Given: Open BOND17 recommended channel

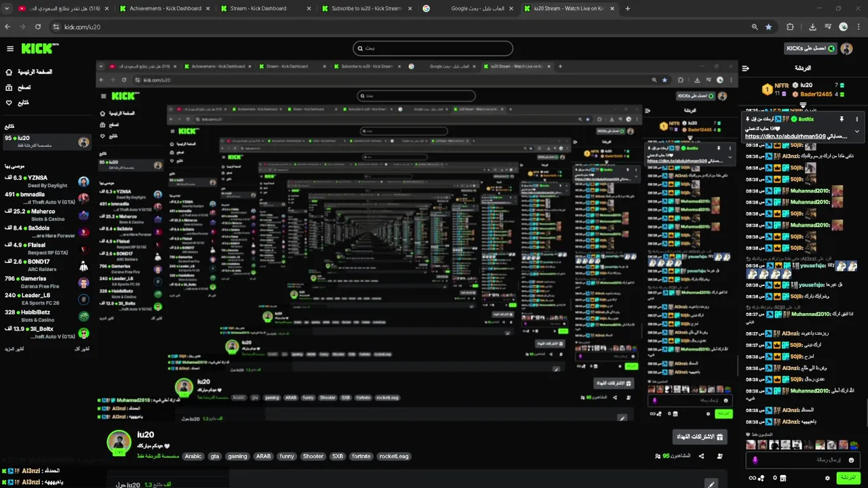Looking at the screenshot, I should (47, 265).
